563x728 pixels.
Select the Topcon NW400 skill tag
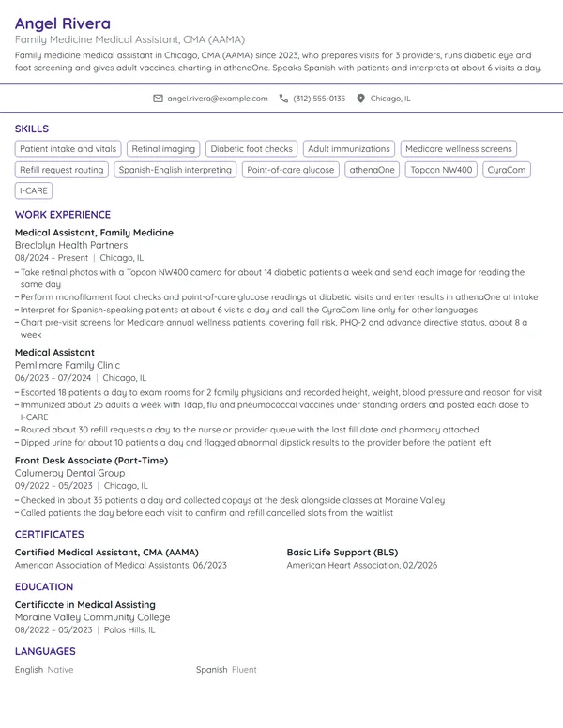[441, 170]
